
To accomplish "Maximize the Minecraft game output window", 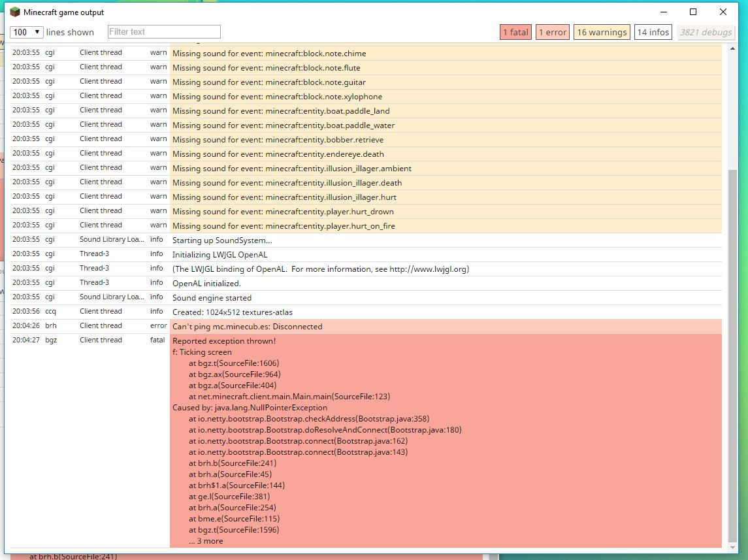I will [693, 12].
